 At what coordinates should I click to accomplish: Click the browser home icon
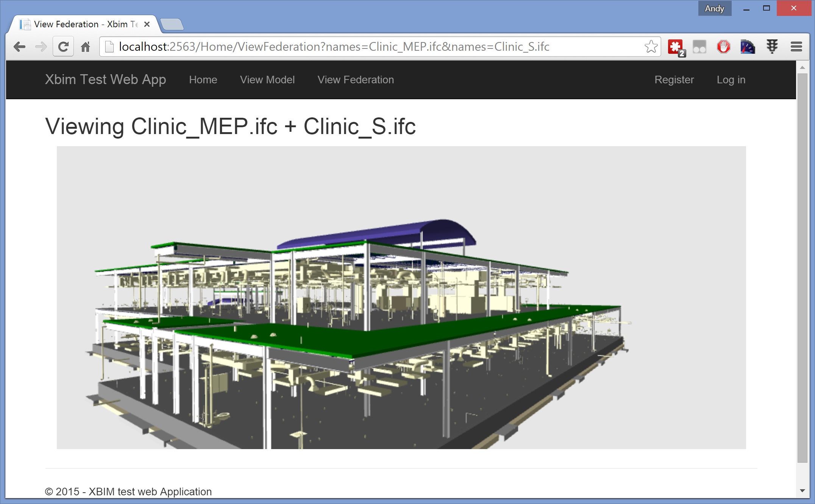(x=86, y=47)
